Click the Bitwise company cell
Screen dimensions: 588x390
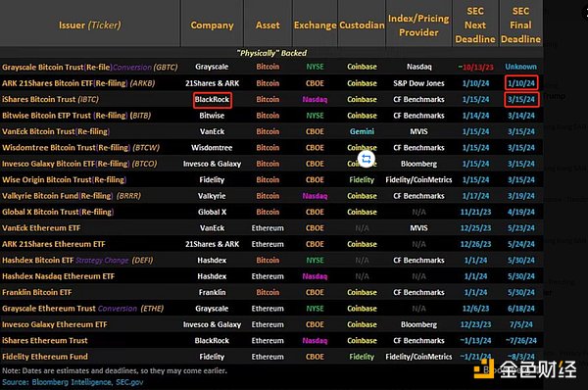coord(212,116)
